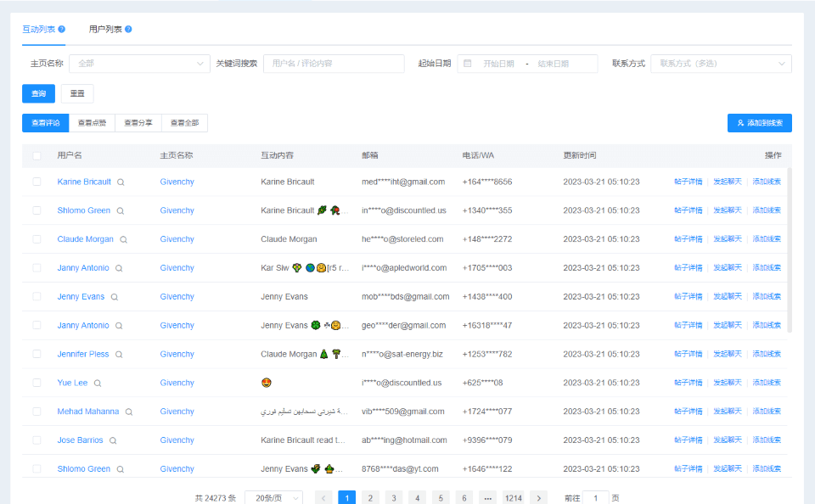Click search icon next to Claude Morgan
The width and height of the screenshot is (815, 504).
(123, 239)
